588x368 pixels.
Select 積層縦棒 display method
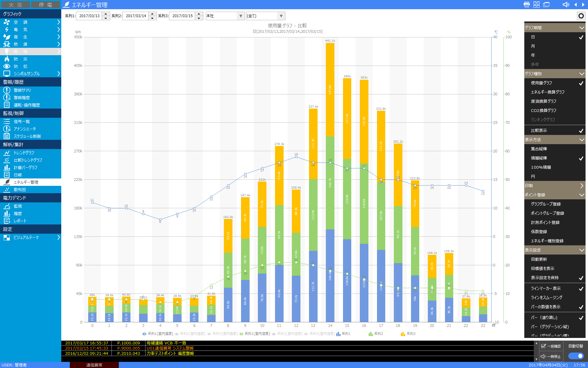tap(555, 158)
